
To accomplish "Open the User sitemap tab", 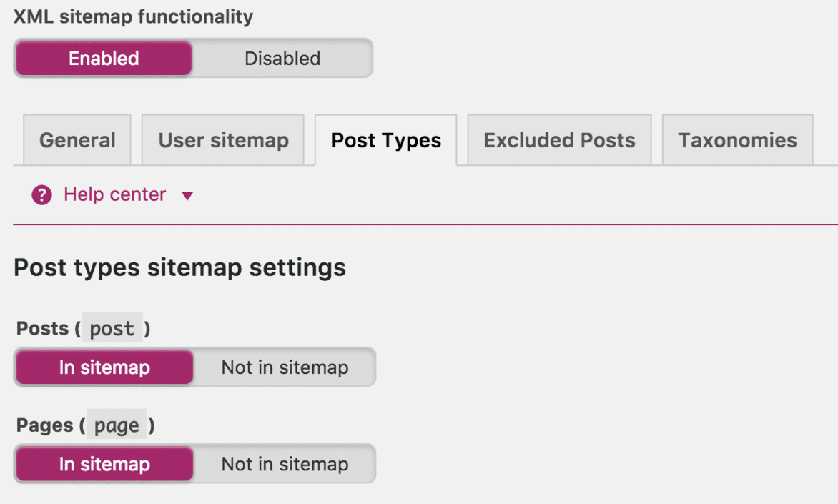I will [x=223, y=140].
